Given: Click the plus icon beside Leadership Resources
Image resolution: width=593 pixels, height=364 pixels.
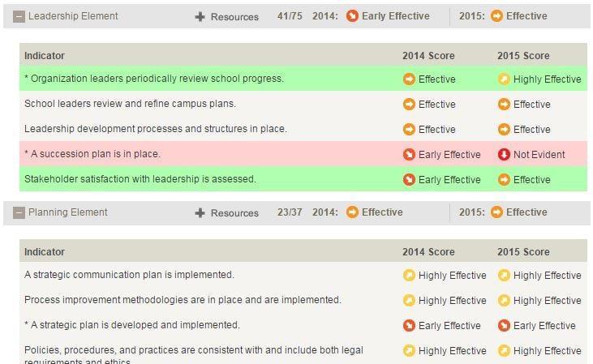Looking at the screenshot, I should tap(200, 17).
